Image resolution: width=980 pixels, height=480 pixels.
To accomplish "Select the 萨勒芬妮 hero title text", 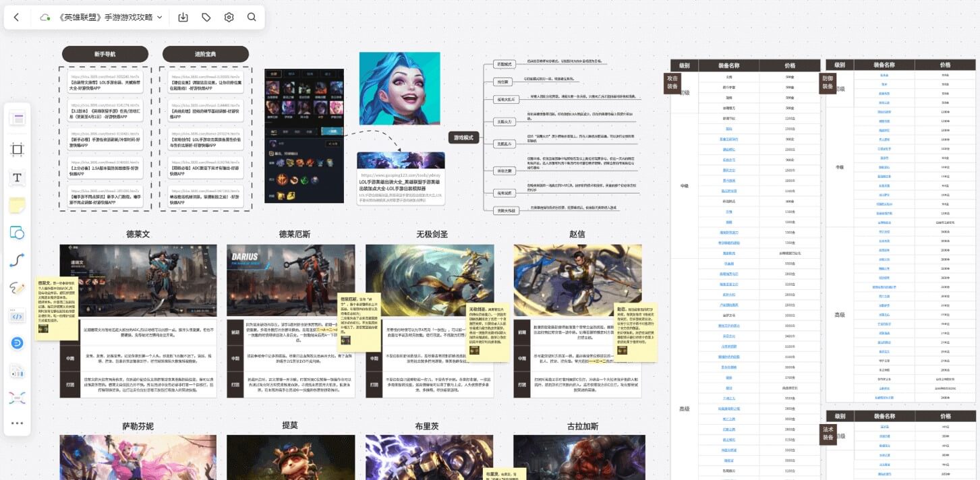I will point(138,426).
